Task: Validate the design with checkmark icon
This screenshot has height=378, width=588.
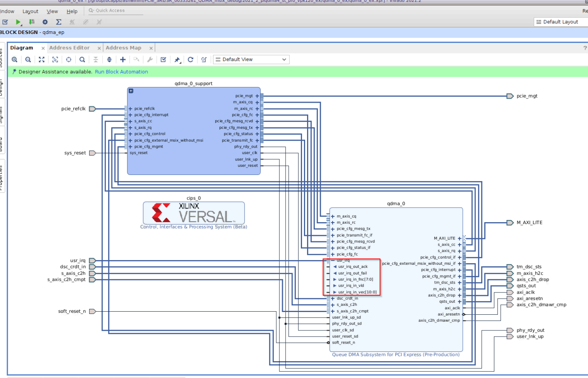Action: 163,60
